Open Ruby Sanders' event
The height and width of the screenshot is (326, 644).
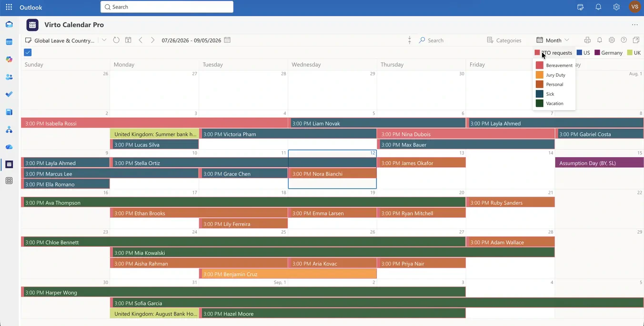coord(510,203)
